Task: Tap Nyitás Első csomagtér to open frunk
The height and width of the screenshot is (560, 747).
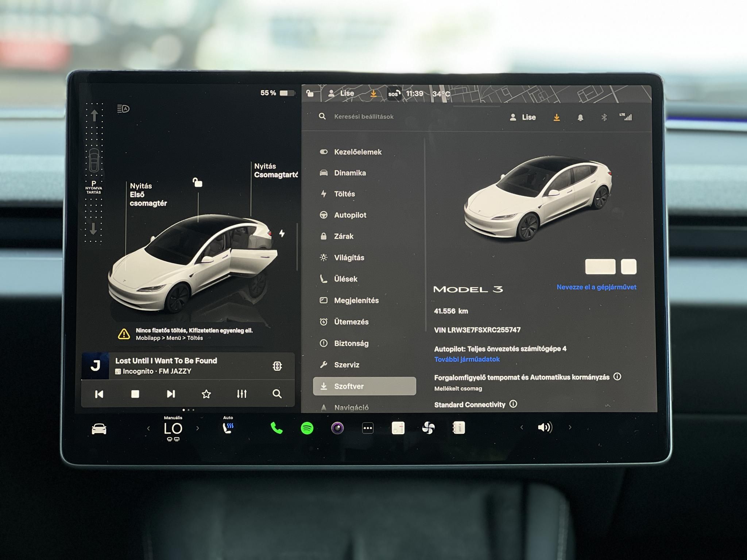Action: [x=148, y=195]
